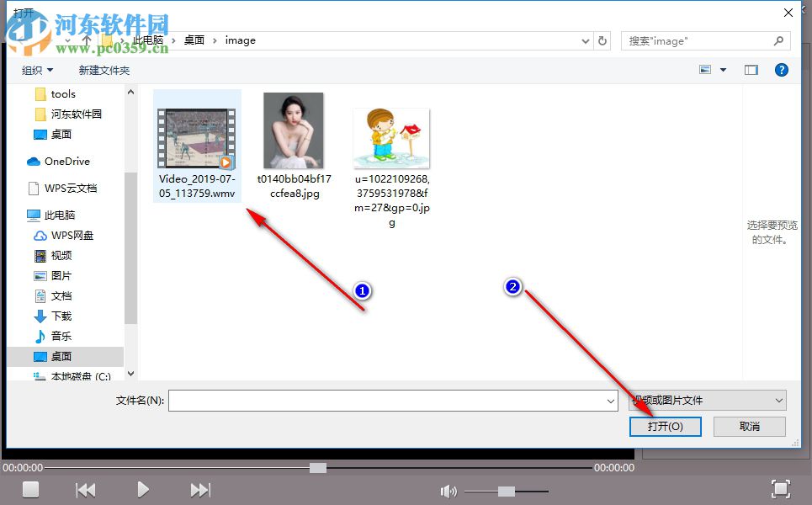Click the search "image" box

(x=705, y=41)
